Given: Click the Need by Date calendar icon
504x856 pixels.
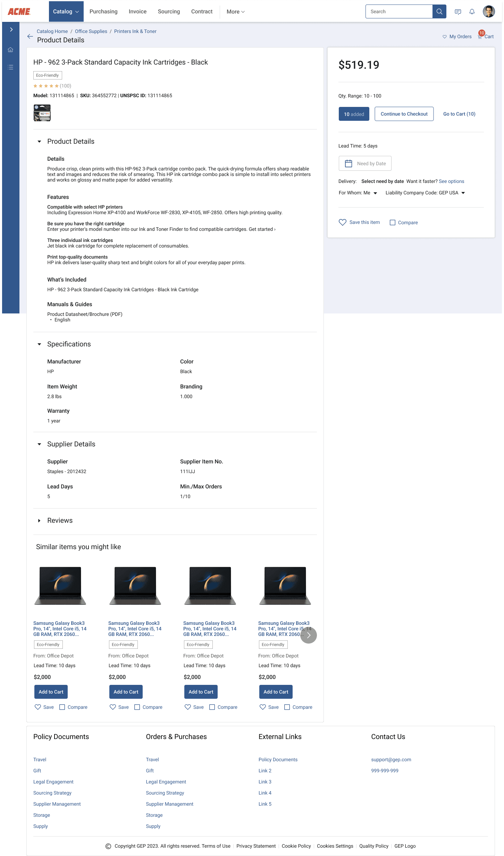Looking at the screenshot, I should (x=348, y=163).
